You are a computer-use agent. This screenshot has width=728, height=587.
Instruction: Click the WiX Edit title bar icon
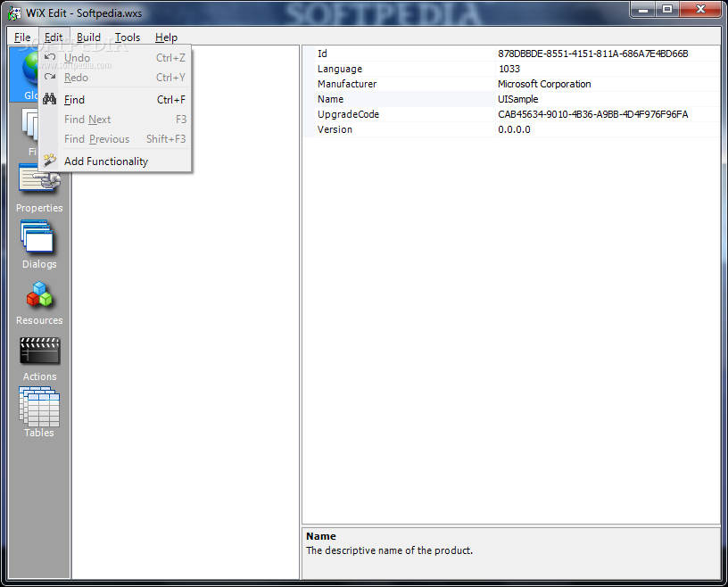pyautogui.click(x=14, y=13)
